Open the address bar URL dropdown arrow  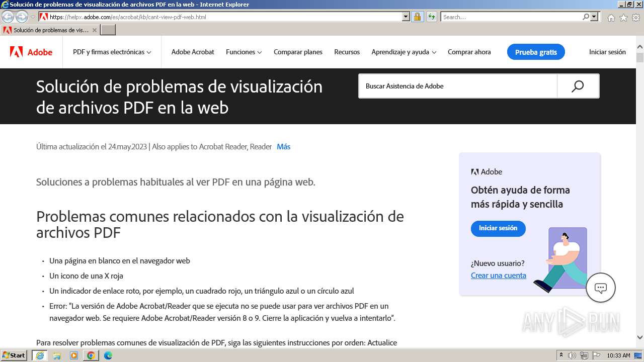406,17
